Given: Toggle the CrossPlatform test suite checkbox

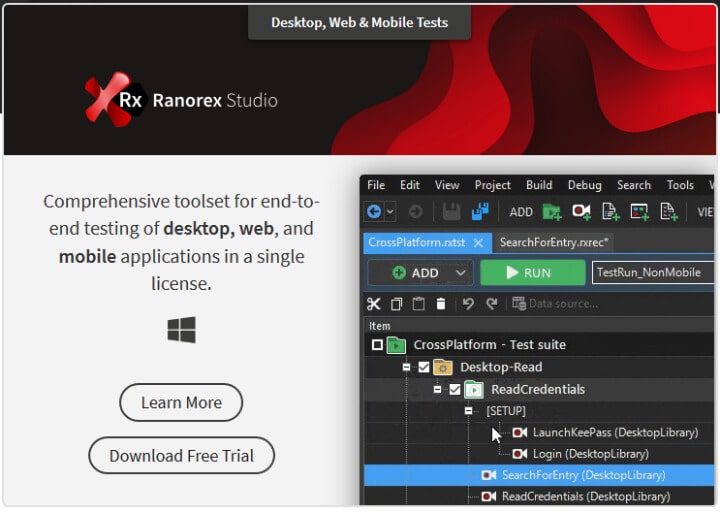Looking at the screenshot, I should pyautogui.click(x=377, y=344).
